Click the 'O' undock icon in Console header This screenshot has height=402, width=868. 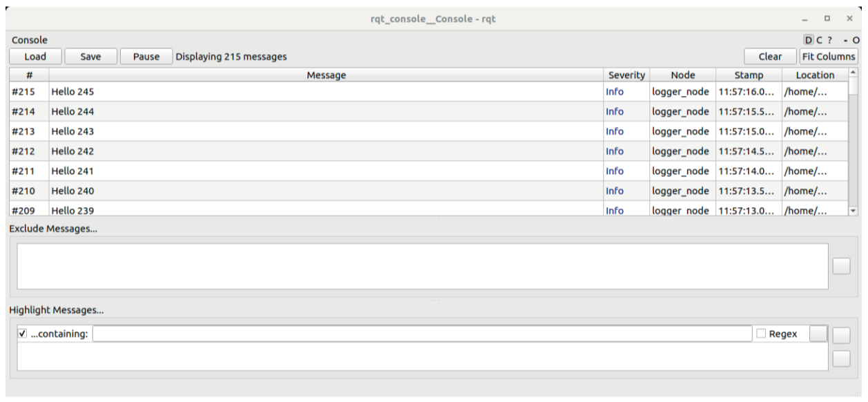(856, 41)
